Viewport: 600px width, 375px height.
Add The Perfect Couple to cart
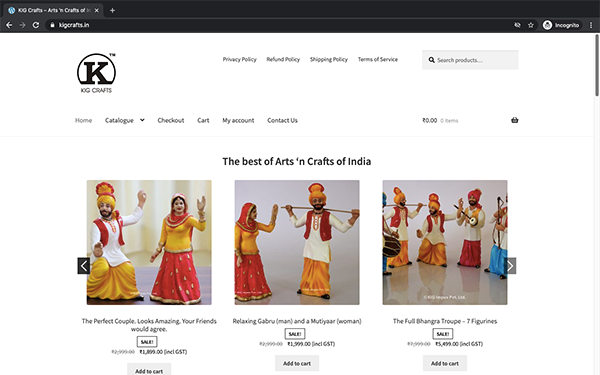[149, 370]
